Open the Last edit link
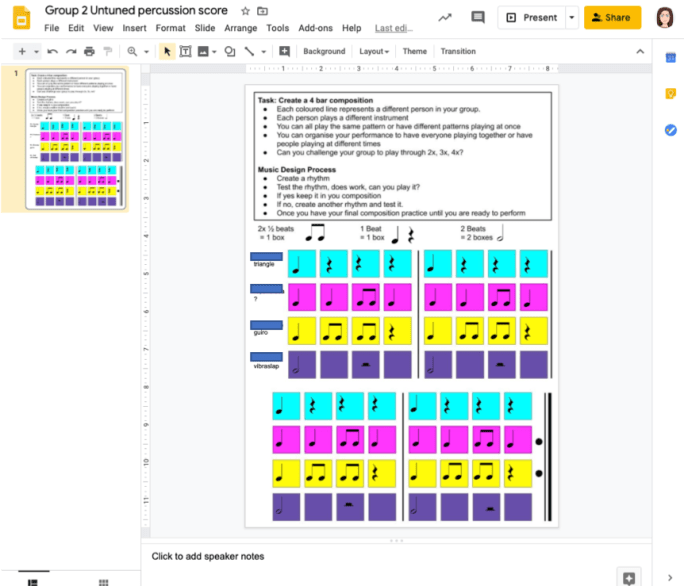The width and height of the screenshot is (684, 586). point(393,28)
